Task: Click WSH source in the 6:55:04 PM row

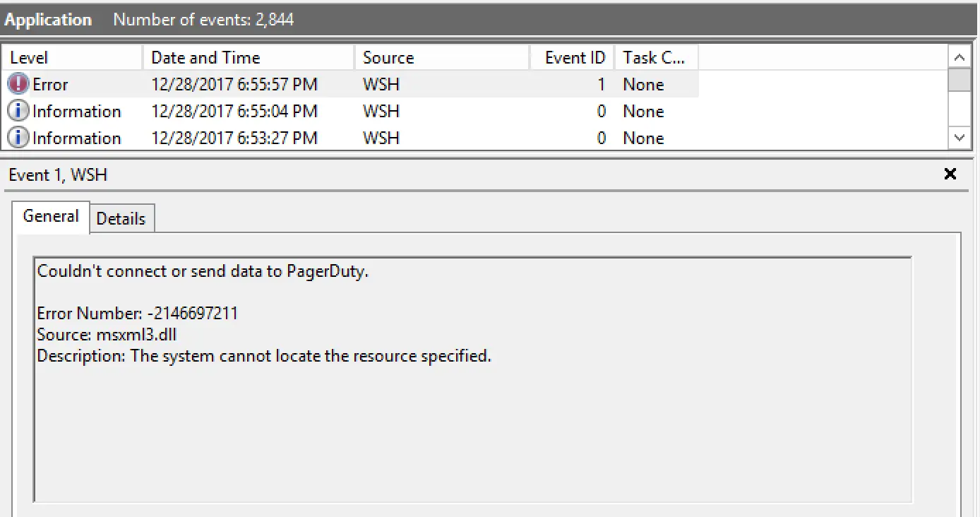Action: click(x=381, y=111)
